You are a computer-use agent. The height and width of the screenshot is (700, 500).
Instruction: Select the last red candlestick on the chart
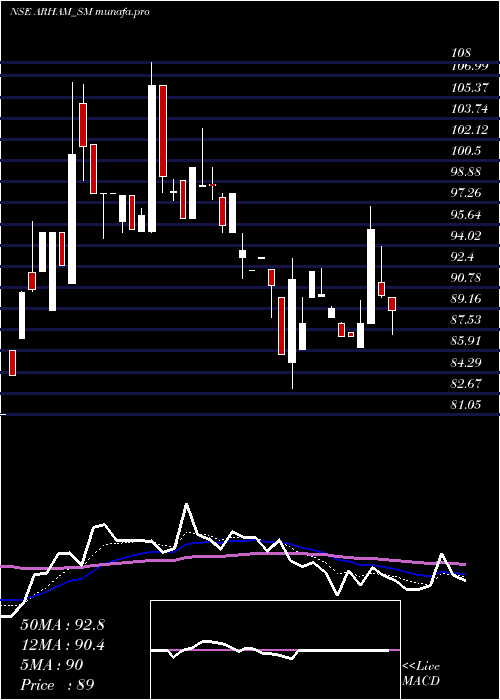pyautogui.click(x=392, y=304)
